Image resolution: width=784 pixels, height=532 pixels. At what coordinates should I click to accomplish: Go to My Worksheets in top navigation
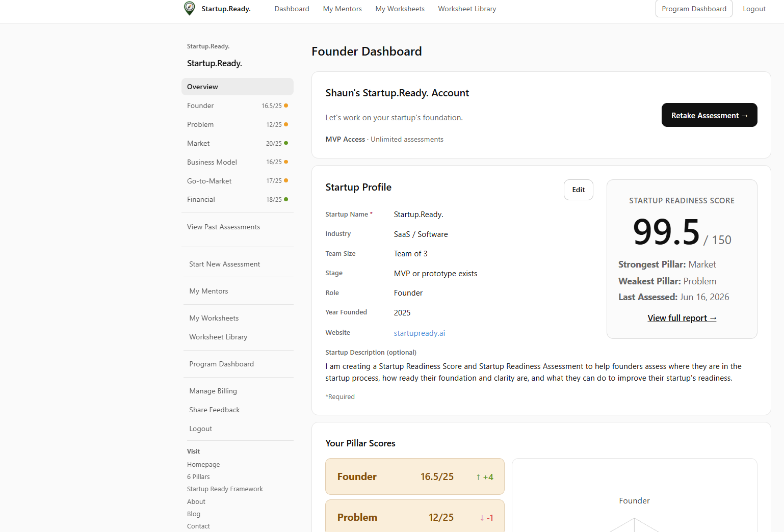[400, 9]
